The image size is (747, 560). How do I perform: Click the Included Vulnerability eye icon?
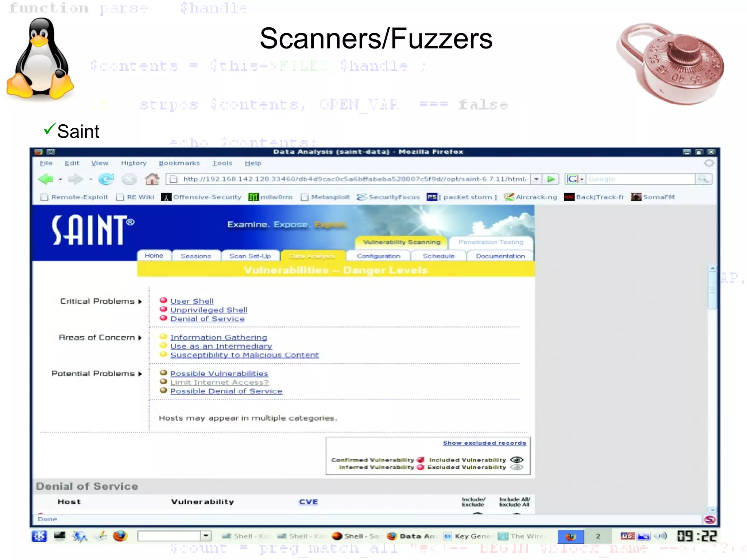coord(517,460)
